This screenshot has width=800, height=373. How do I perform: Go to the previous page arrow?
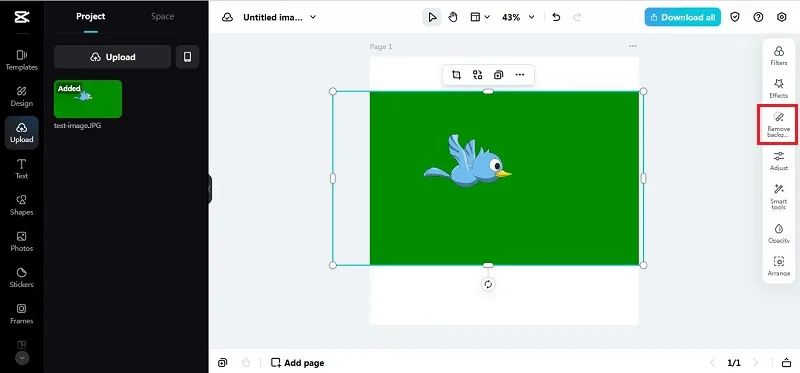(712, 363)
